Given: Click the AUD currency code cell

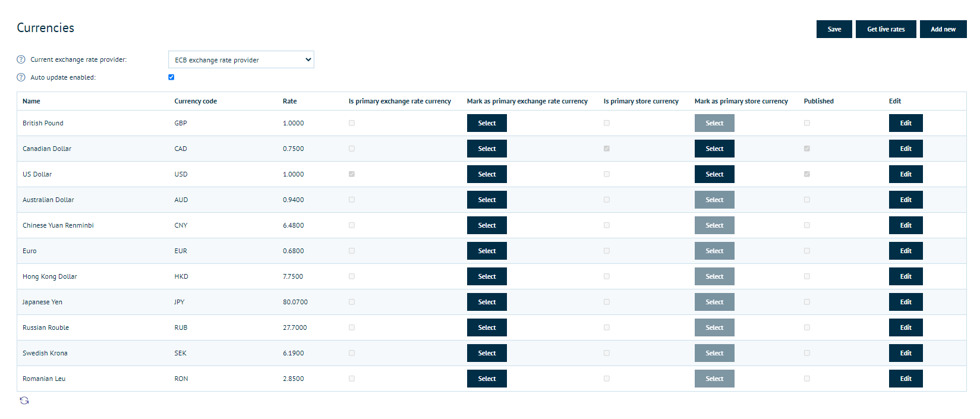Looking at the screenshot, I should tap(181, 200).
